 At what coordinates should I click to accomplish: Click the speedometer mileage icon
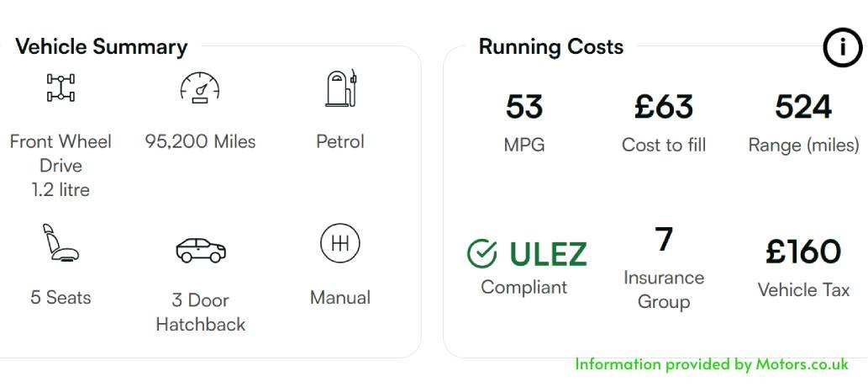(200, 87)
